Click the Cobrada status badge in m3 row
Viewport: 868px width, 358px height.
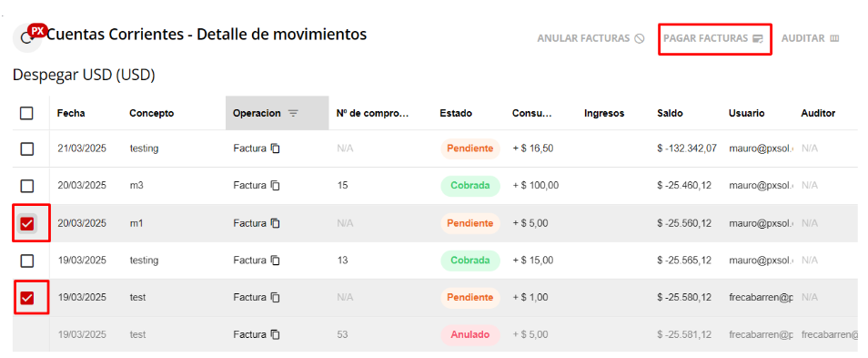(470, 186)
